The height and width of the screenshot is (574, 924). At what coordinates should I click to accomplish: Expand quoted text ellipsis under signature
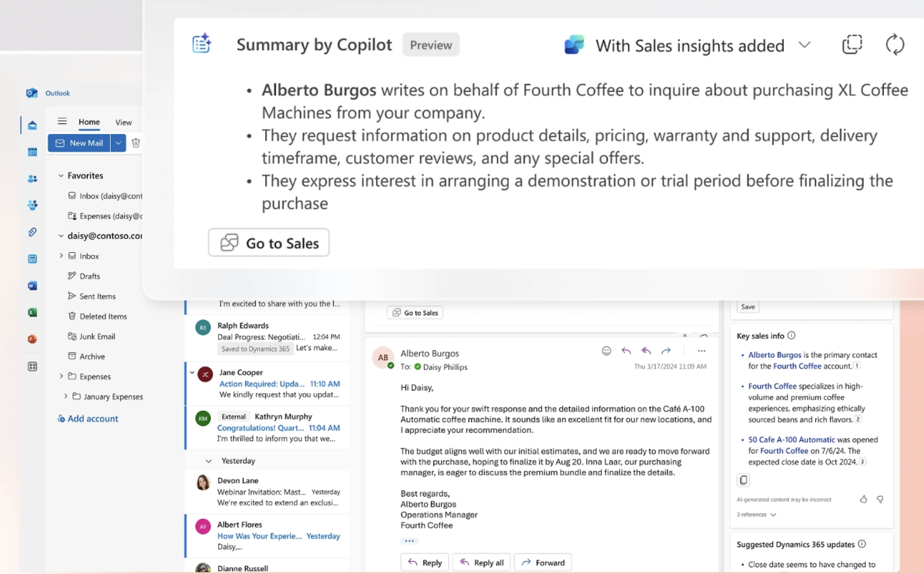tap(409, 540)
